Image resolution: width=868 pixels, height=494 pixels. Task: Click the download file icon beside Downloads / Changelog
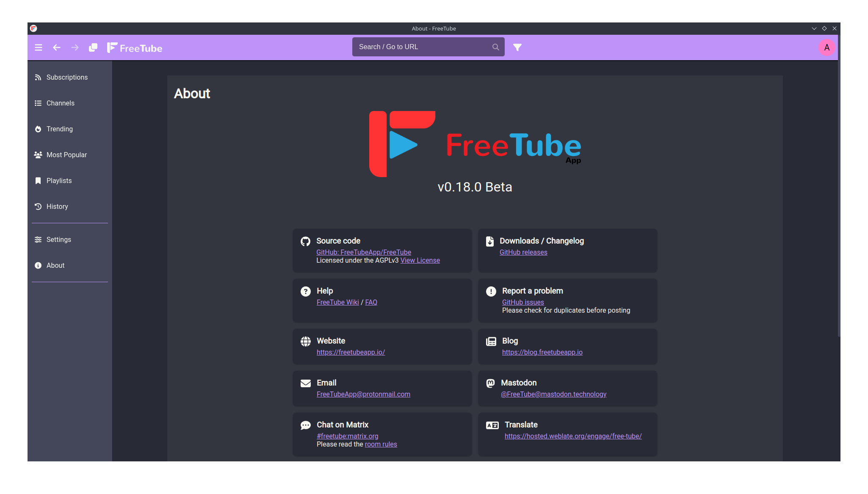pos(490,241)
